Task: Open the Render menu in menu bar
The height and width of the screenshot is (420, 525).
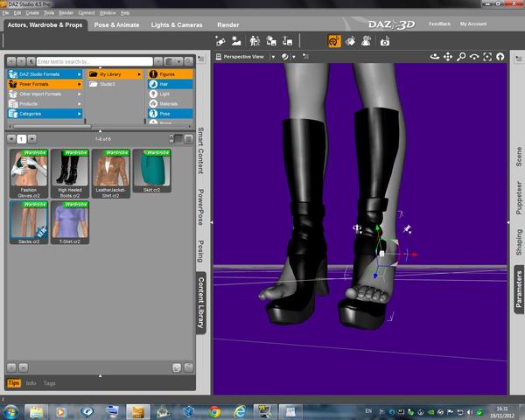Action: point(66,13)
